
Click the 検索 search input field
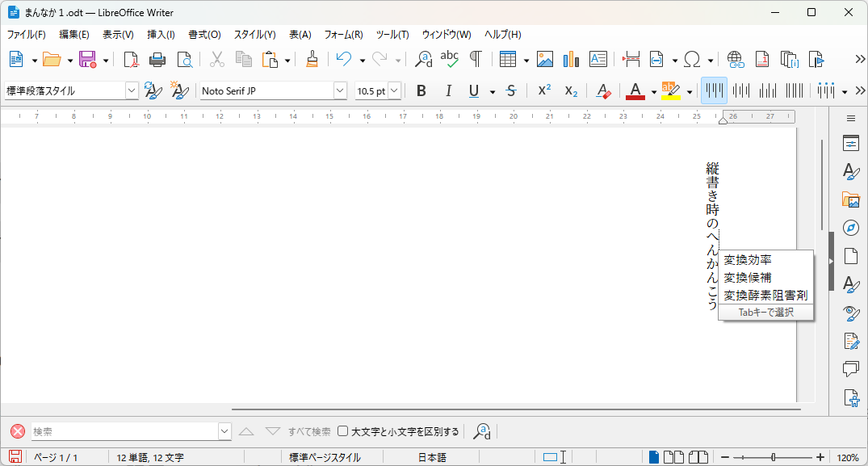pos(124,431)
